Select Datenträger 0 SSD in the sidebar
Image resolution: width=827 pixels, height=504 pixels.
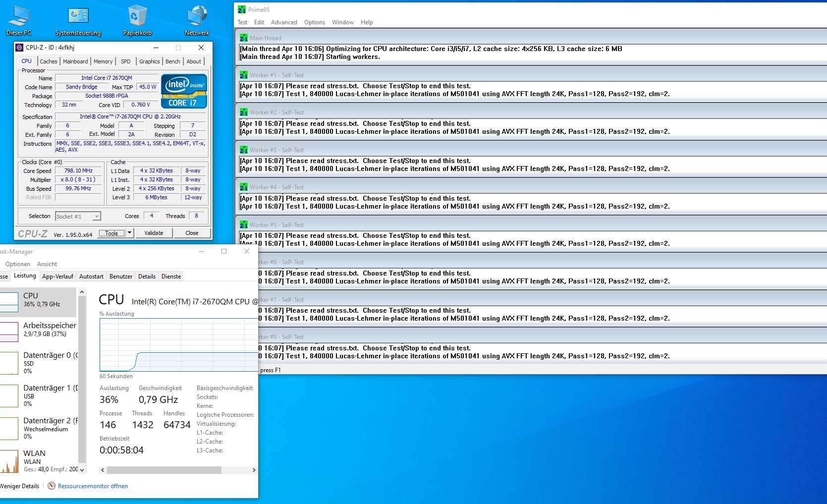[38, 363]
